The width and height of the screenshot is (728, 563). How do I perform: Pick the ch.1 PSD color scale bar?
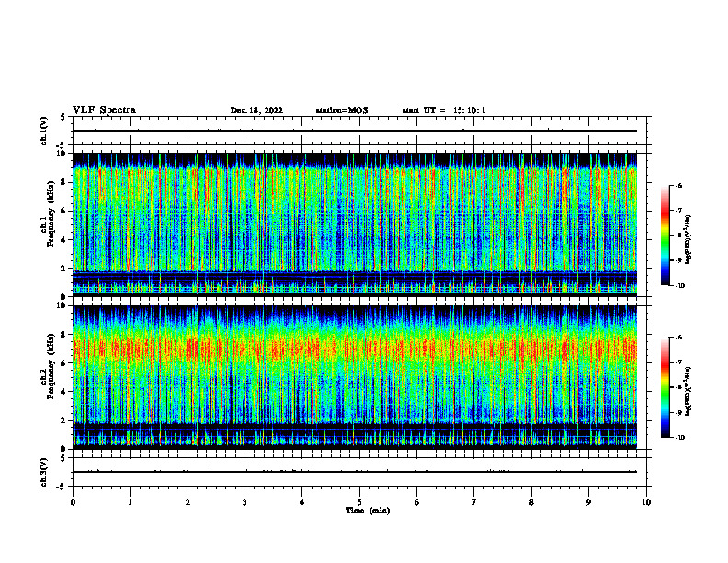[665, 236]
